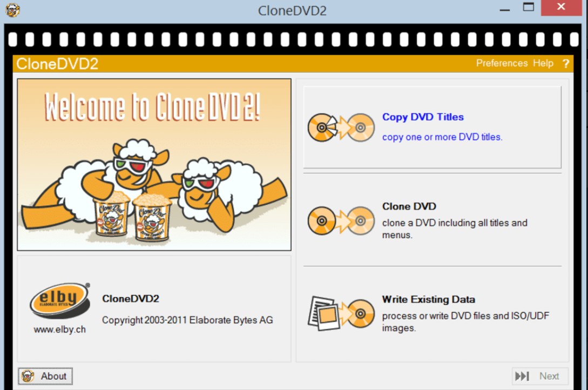Viewport: 588px width, 390px height.
Task: Open Preferences in the orange header
Action: 502,63
